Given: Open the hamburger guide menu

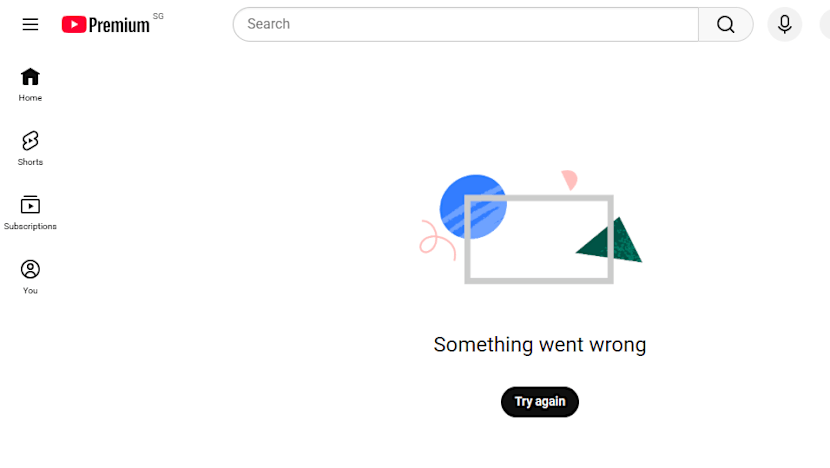Looking at the screenshot, I should tap(30, 24).
